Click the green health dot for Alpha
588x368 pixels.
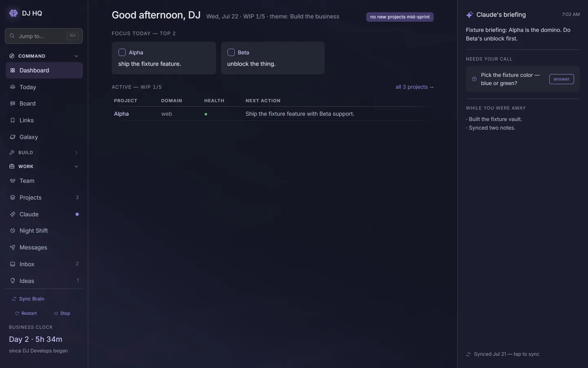pos(206,114)
